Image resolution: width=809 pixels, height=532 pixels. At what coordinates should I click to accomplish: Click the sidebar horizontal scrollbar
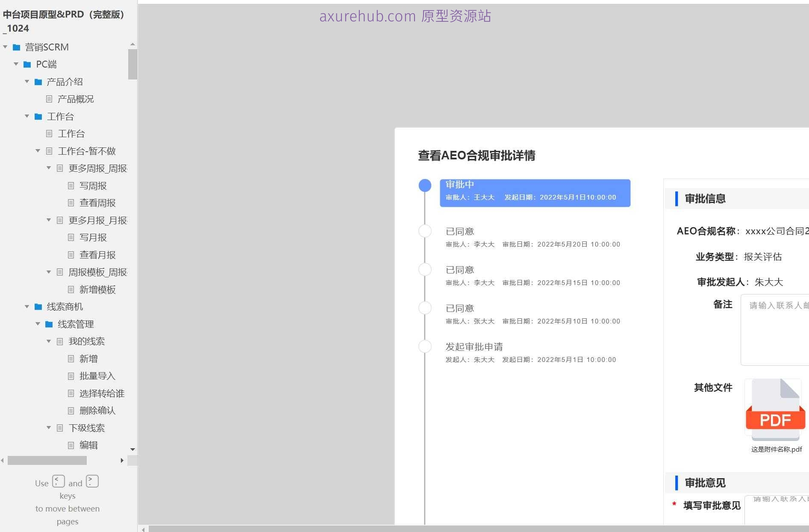point(47,461)
